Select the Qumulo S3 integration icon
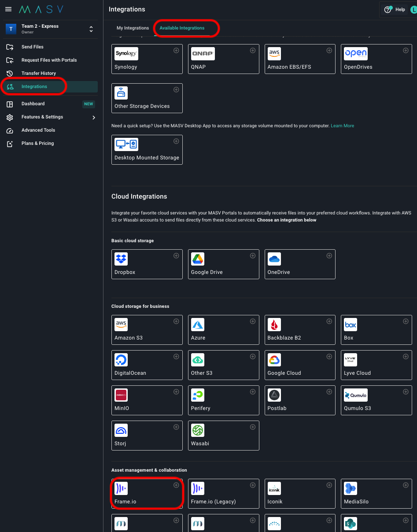 click(355, 395)
